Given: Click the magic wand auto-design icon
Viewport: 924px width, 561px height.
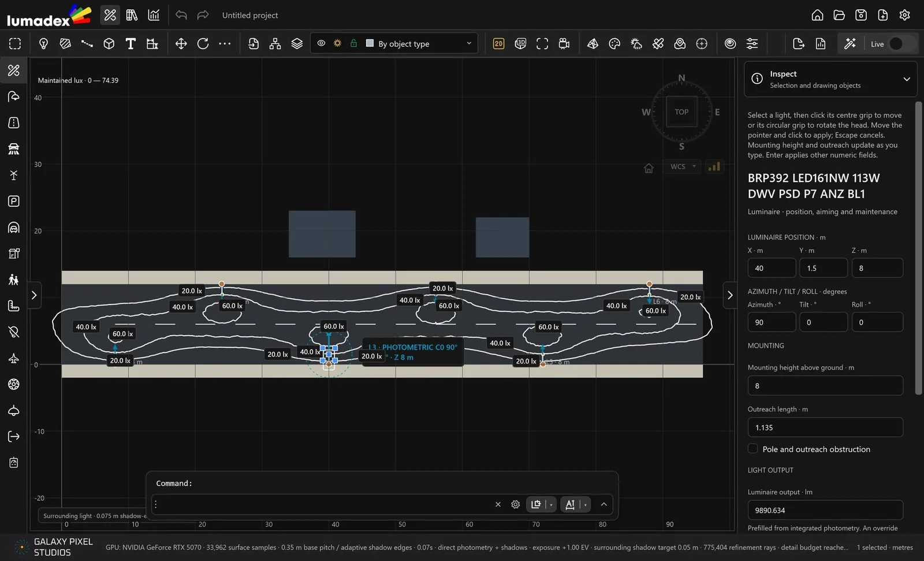Looking at the screenshot, I should click(850, 44).
